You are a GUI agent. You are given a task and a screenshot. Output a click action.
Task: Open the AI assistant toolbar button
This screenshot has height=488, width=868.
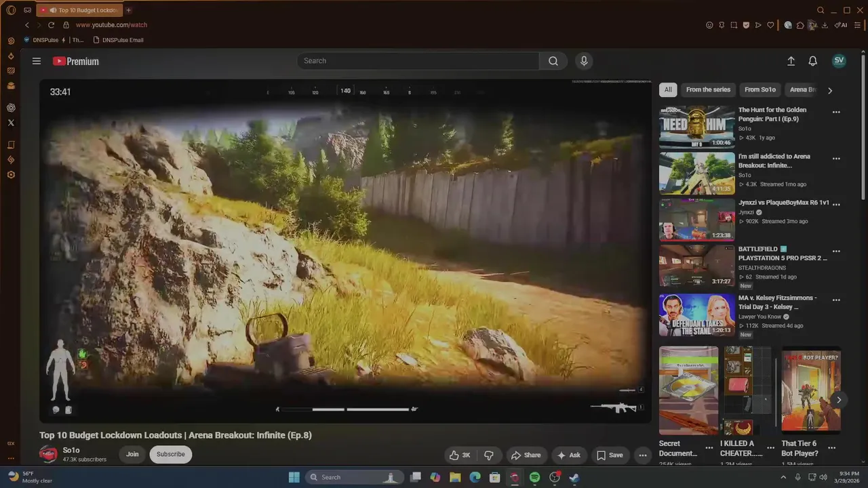point(841,25)
